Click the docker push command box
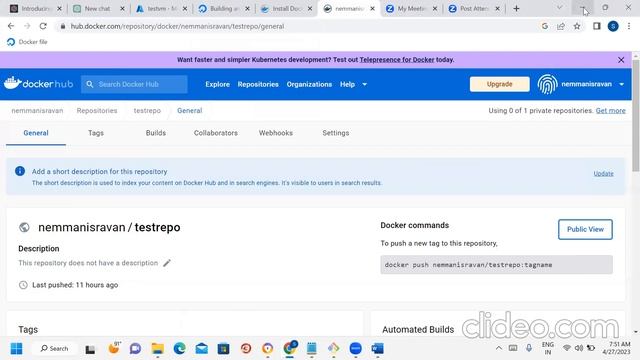Screen dimensions: 640x360 tap(496, 265)
